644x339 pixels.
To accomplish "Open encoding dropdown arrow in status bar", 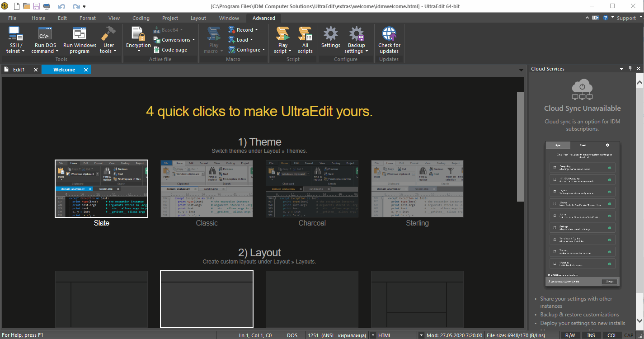I will pyautogui.click(x=373, y=335).
